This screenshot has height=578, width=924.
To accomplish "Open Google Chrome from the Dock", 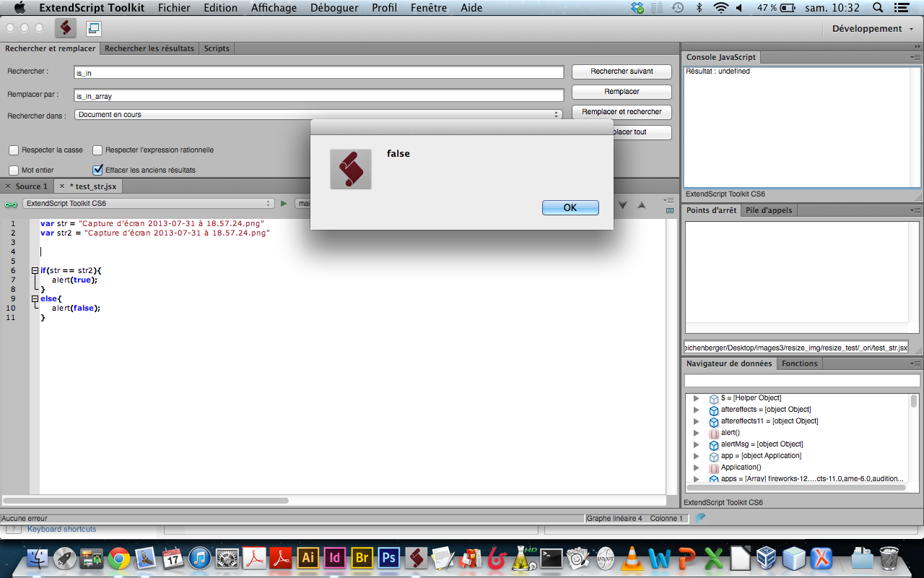I will [119, 558].
